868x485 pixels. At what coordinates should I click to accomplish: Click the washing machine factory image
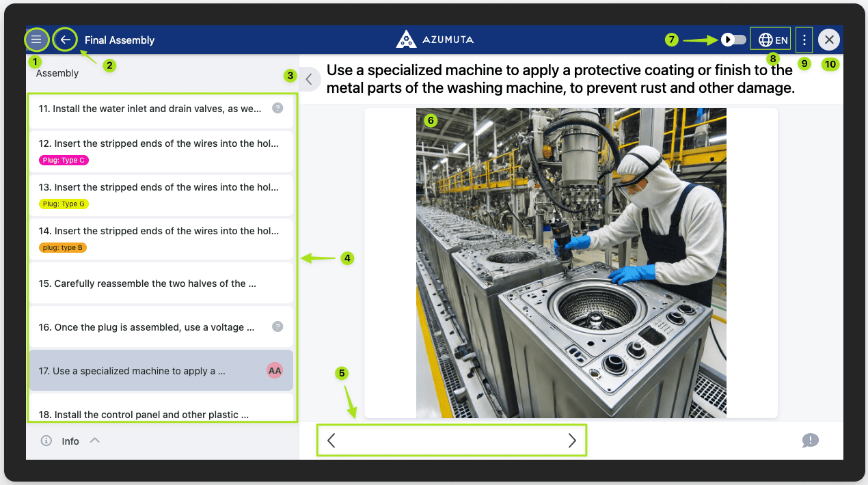pos(571,263)
